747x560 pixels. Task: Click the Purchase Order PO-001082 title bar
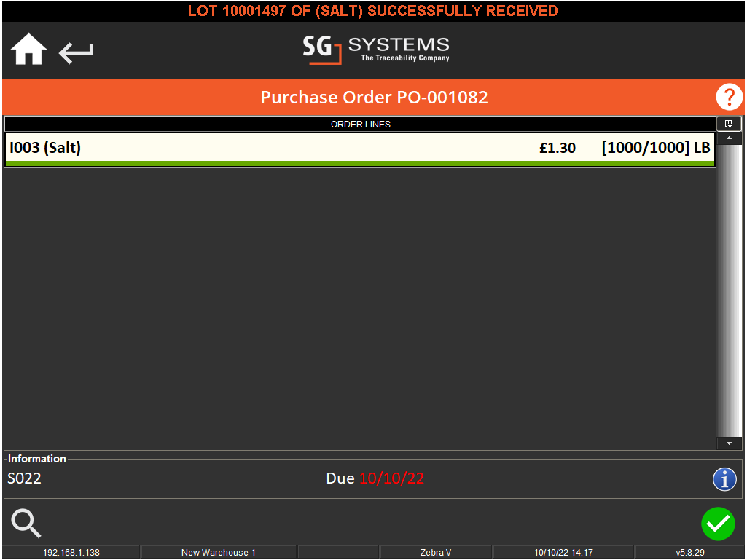374,98
